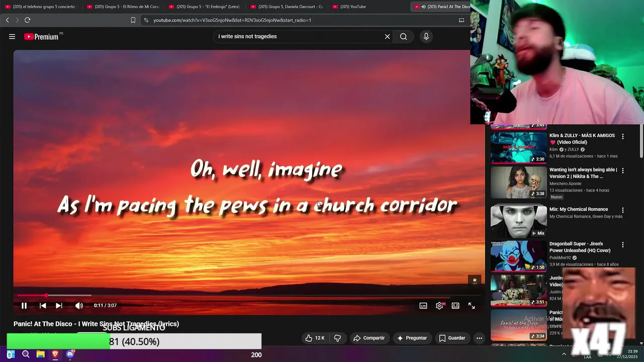
Task: Open options for Klim & ZULLY video
Action: click(623, 136)
